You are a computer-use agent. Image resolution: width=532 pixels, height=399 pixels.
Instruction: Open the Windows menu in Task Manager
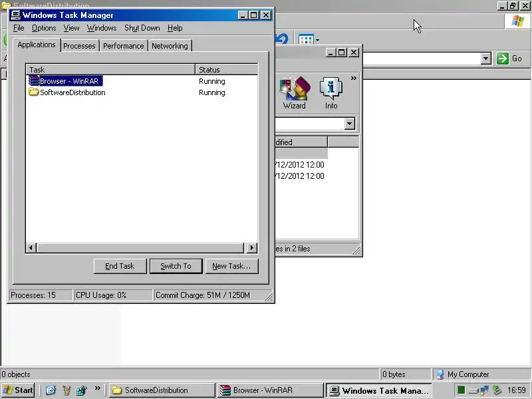102,28
